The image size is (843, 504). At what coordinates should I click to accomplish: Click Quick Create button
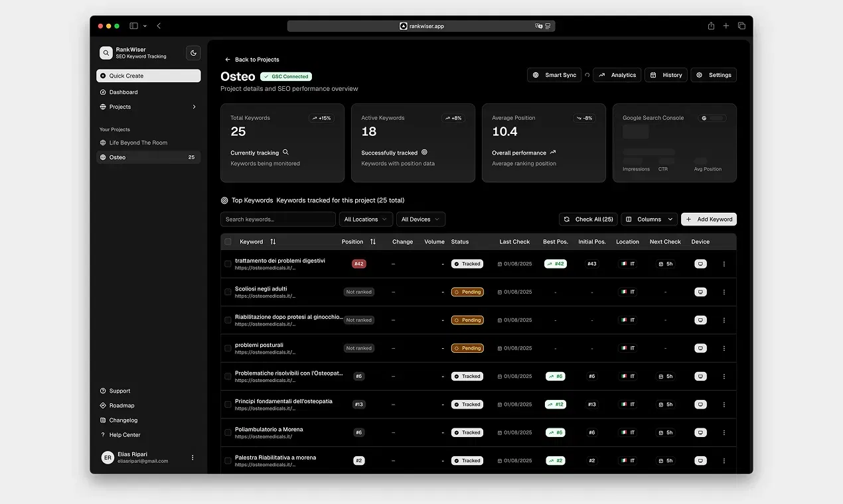click(x=149, y=76)
